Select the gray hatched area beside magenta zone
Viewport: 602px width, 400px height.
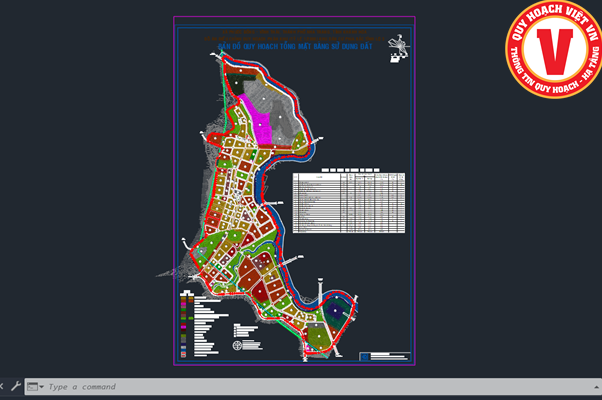pos(283,118)
